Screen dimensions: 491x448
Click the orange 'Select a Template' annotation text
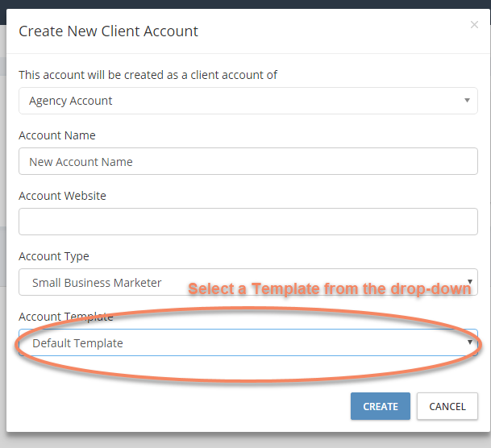pyautogui.click(x=330, y=288)
